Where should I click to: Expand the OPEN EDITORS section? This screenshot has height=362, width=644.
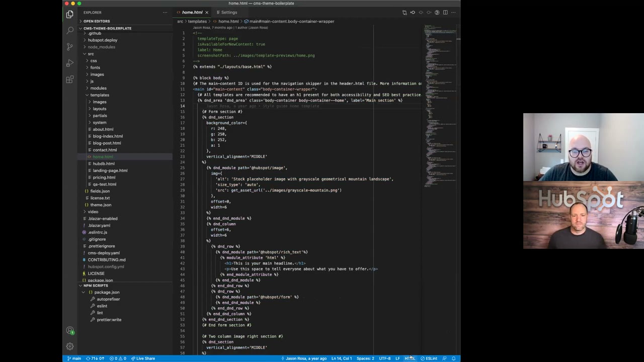coord(96,21)
